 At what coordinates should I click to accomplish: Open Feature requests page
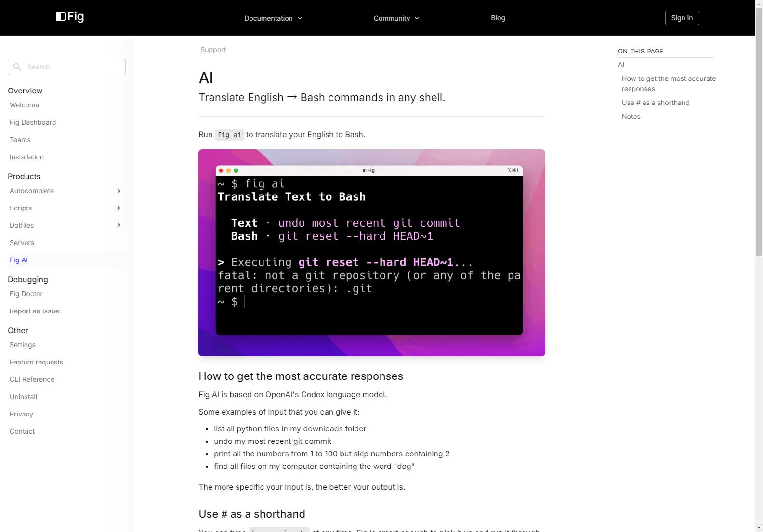pyautogui.click(x=36, y=362)
